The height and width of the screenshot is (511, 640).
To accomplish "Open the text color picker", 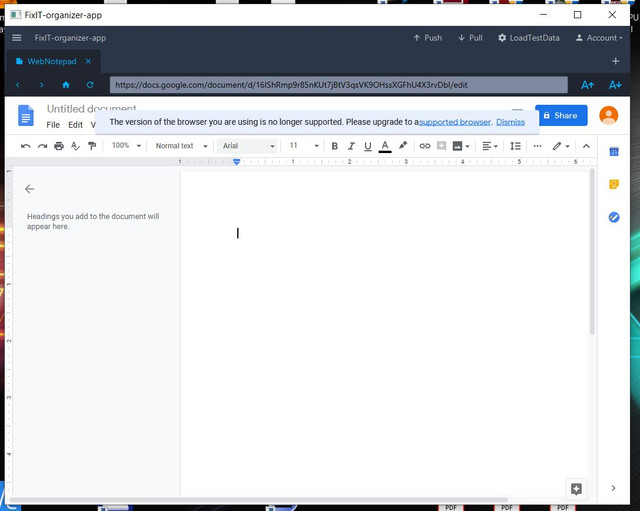I will coord(385,146).
